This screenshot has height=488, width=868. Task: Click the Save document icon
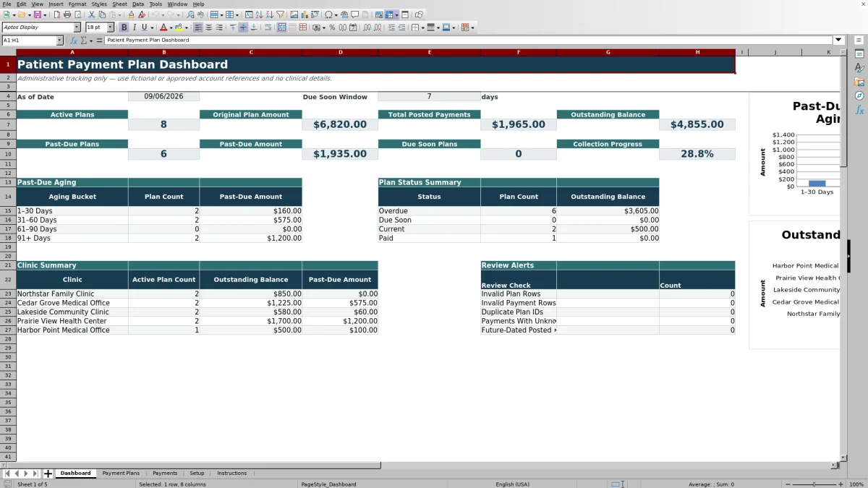coord(37,14)
